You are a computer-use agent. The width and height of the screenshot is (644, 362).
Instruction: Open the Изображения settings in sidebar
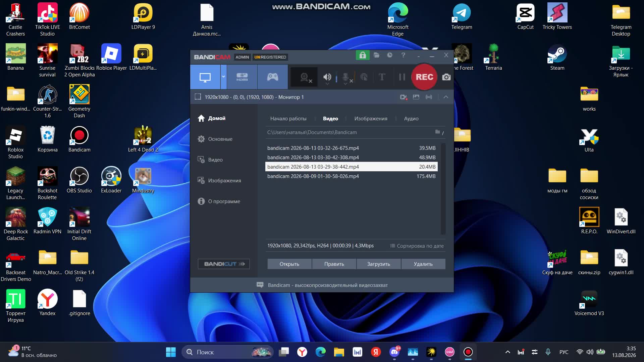[x=219, y=181]
